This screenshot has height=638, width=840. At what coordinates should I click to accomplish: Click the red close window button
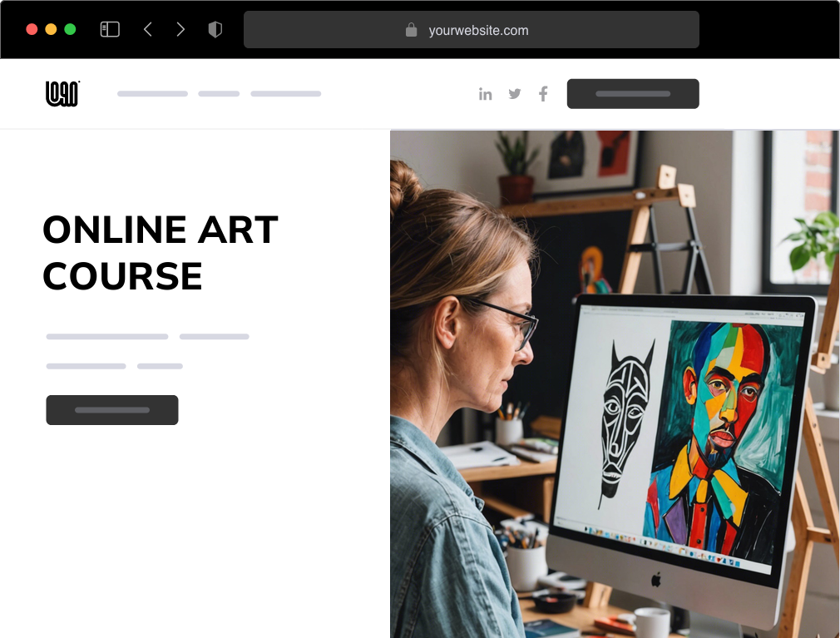coord(32,29)
